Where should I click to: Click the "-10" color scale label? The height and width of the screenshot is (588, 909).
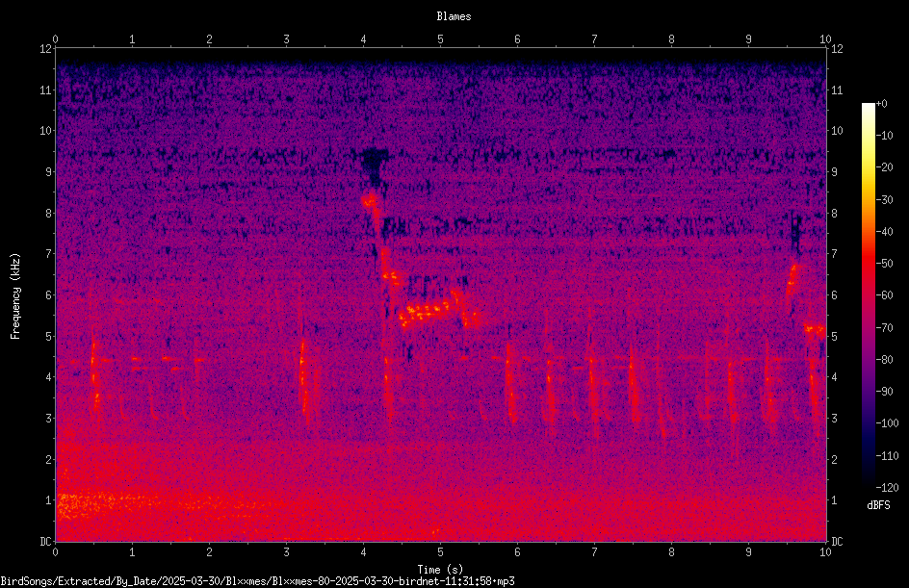[884, 136]
